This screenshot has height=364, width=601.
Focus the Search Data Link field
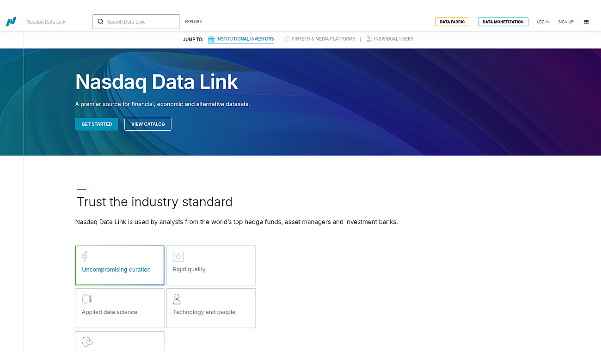tap(136, 22)
